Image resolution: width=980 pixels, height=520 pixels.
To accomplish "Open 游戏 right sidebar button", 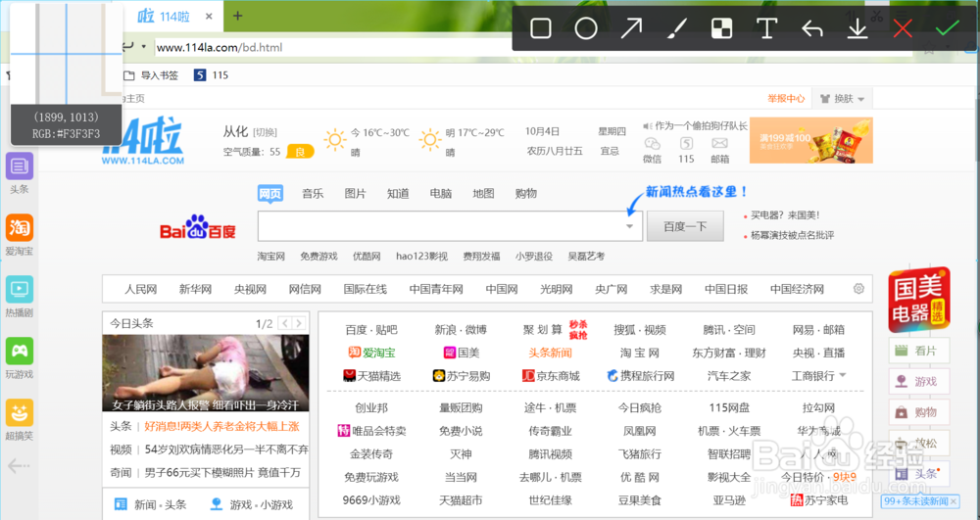I will [x=919, y=381].
